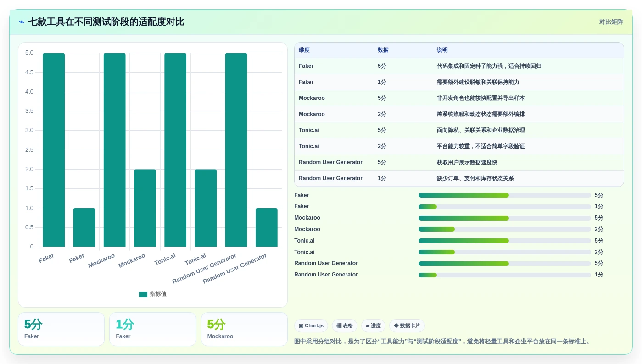Click the 指标值 legend label text
Screen dimensions: 642x364
pos(158,294)
